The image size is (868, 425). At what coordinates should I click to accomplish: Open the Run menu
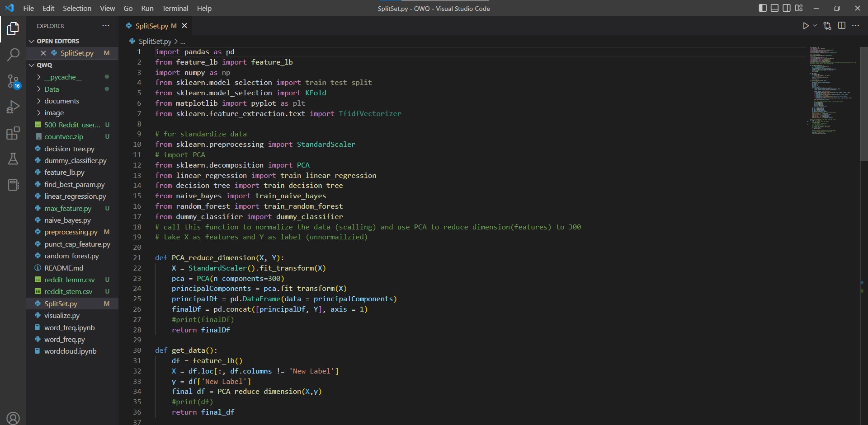point(147,8)
